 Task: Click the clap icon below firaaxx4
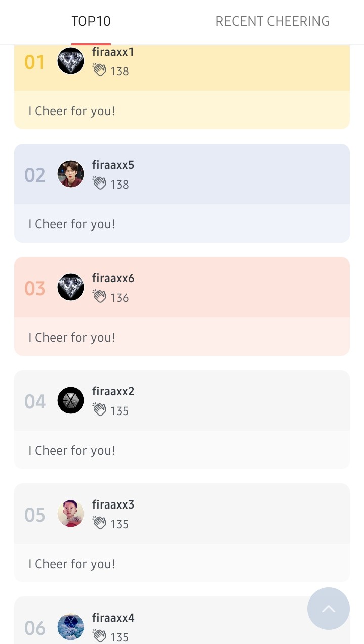[x=99, y=636]
